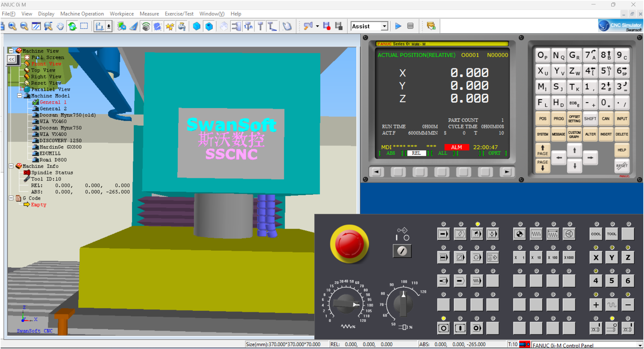Click the program protect key switch
644x349 pixels.
pyautogui.click(x=402, y=251)
